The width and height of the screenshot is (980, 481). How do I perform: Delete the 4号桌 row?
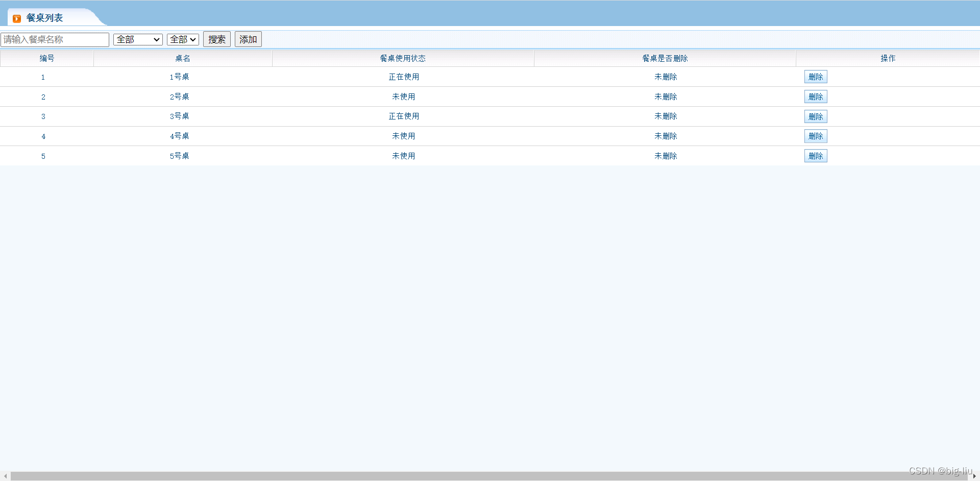(816, 136)
